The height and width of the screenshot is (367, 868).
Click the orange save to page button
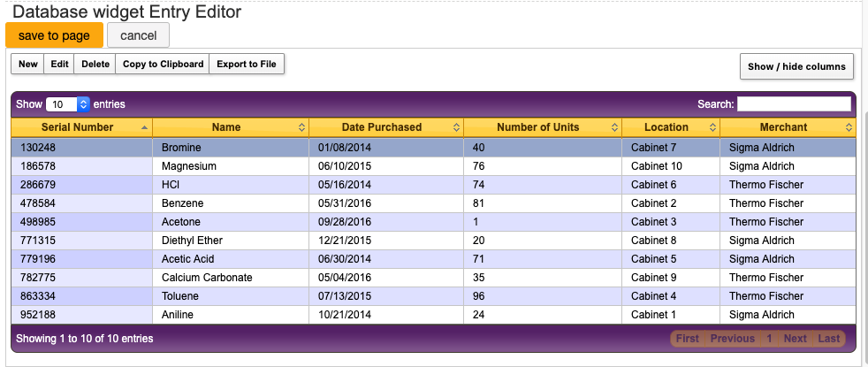(x=54, y=35)
